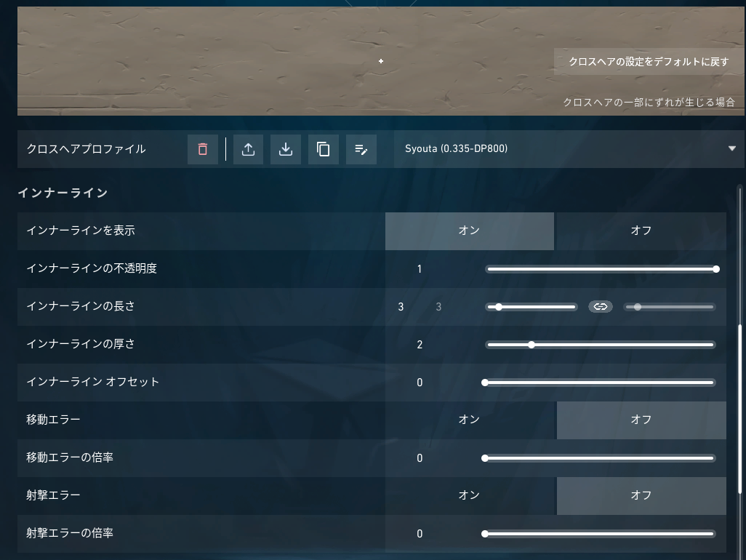Turn 射撃エラー on with オン
746x560 pixels.
pos(470,496)
